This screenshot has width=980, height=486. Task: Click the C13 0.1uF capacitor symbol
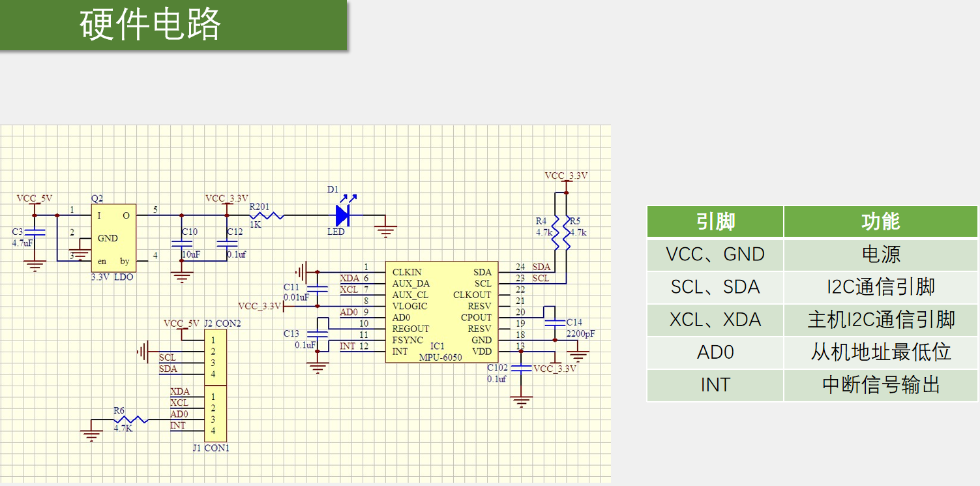point(318,335)
